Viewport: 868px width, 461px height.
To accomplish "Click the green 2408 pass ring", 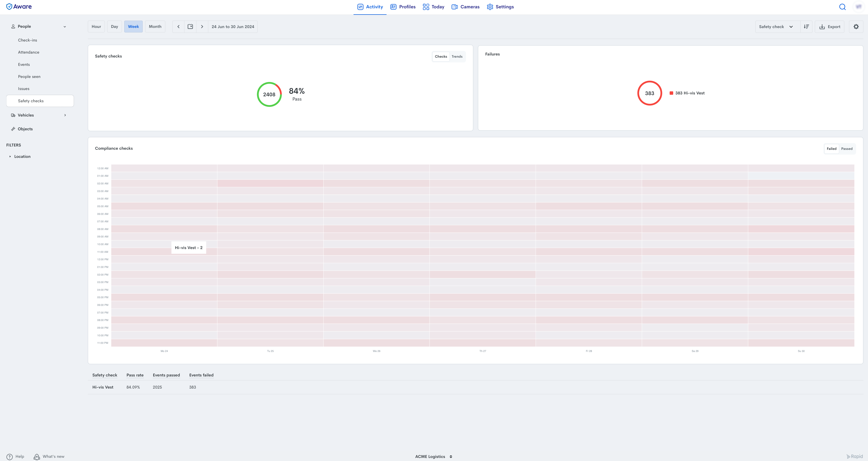I will [x=269, y=95].
